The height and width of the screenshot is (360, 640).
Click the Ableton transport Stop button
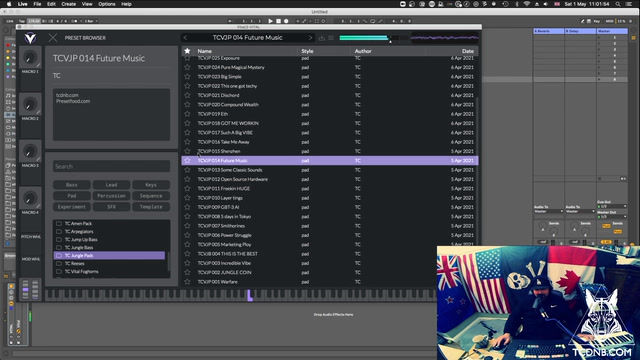coord(278,21)
